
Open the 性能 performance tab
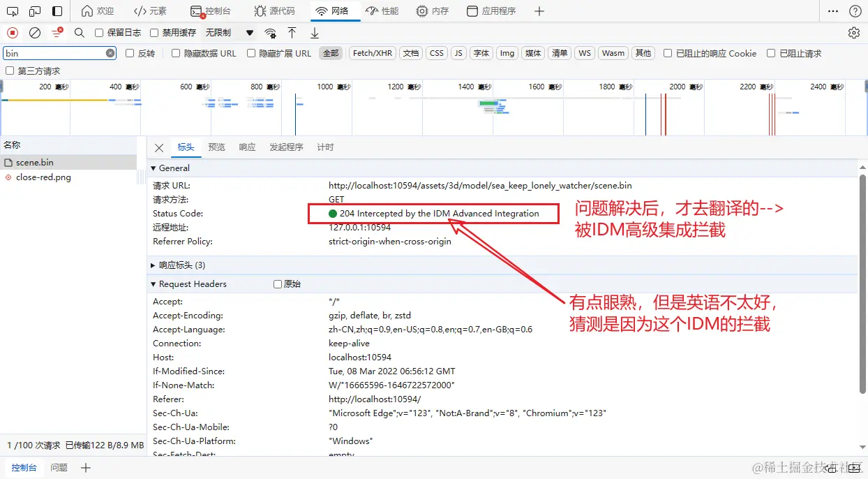[x=382, y=11]
